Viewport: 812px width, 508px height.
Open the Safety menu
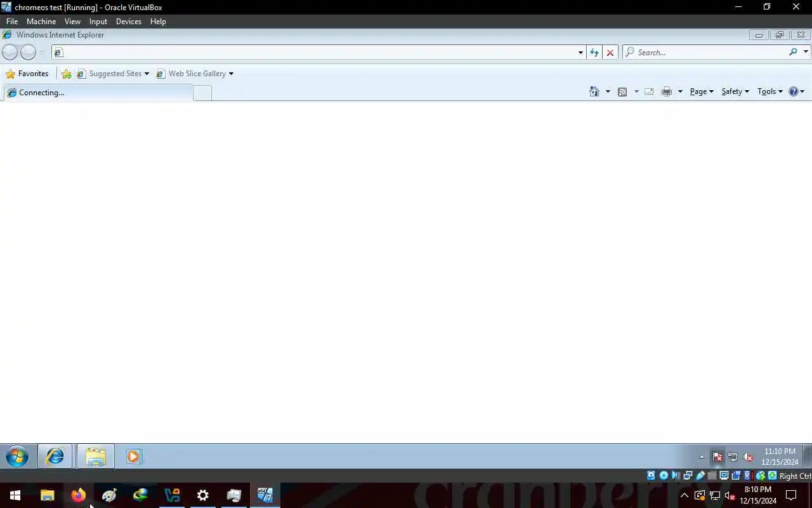click(x=735, y=91)
